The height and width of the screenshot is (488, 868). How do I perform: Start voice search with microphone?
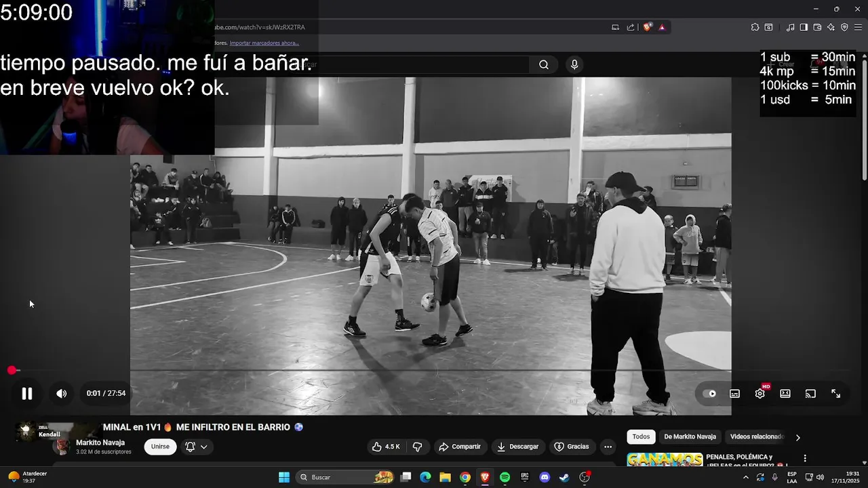[x=574, y=64]
